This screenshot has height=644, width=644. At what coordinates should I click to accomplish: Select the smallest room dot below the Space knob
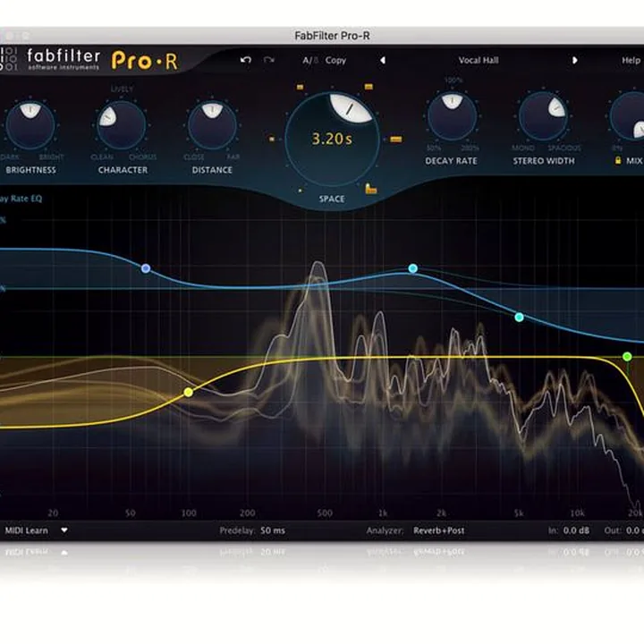[x=300, y=191]
